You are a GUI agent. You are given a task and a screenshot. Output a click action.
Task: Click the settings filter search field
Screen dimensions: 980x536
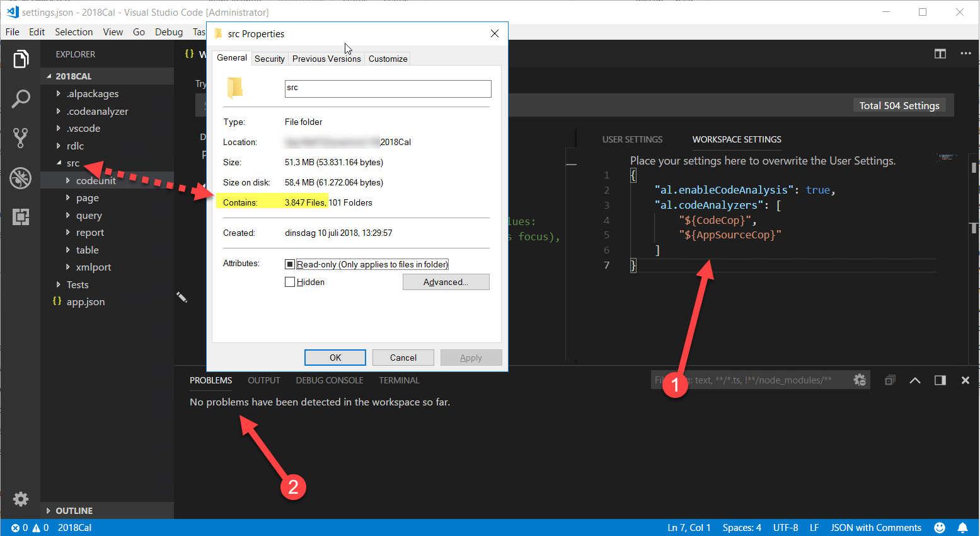pos(744,380)
